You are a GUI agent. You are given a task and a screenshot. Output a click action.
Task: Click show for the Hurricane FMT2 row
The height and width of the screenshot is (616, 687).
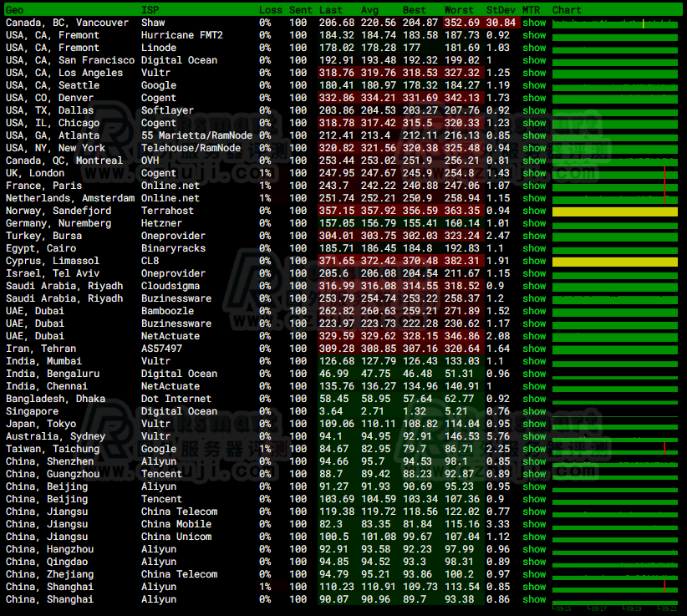(x=534, y=35)
